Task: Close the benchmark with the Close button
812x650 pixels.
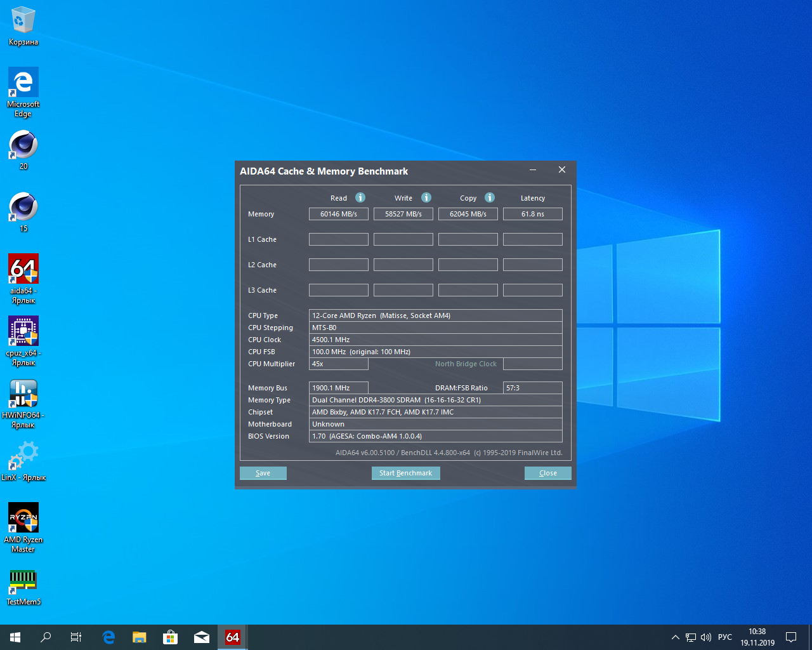Action: pos(548,473)
